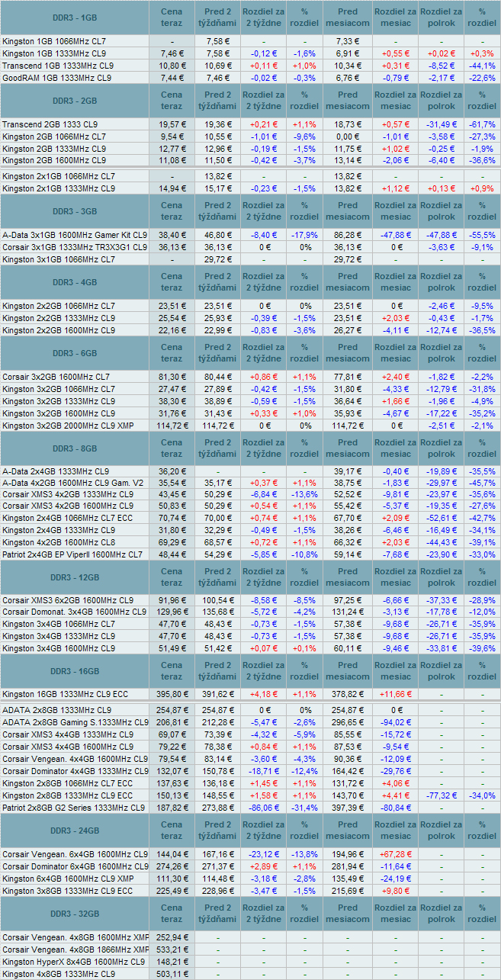The image size is (501, 980).
Task: Select the 'DDR3 - 8GB' section header
Action: point(75,448)
